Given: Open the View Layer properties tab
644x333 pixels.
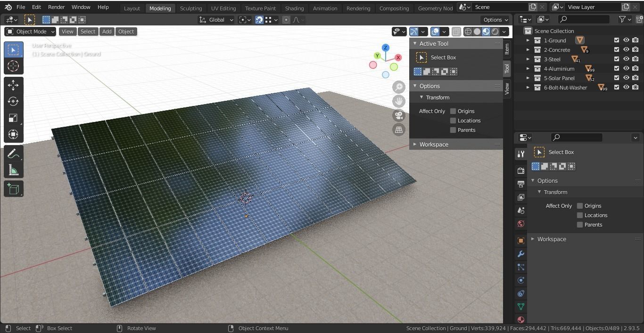Looking at the screenshot, I should point(521,197).
